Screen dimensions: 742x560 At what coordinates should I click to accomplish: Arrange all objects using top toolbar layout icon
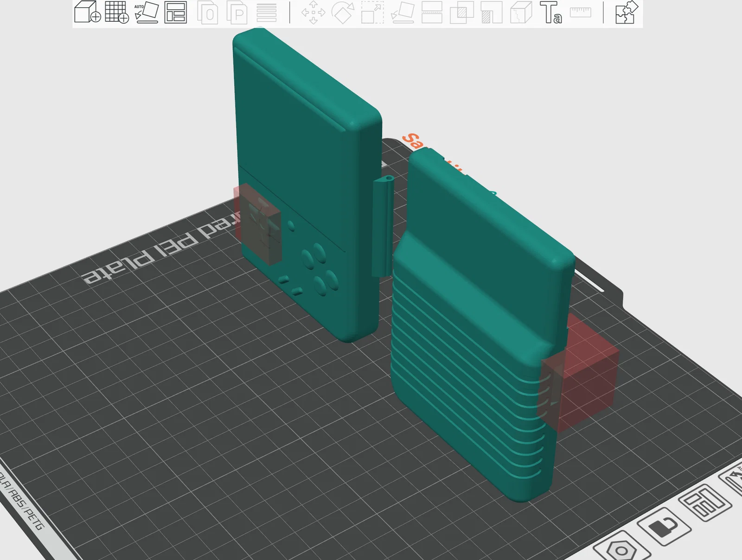pyautogui.click(x=176, y=12)
